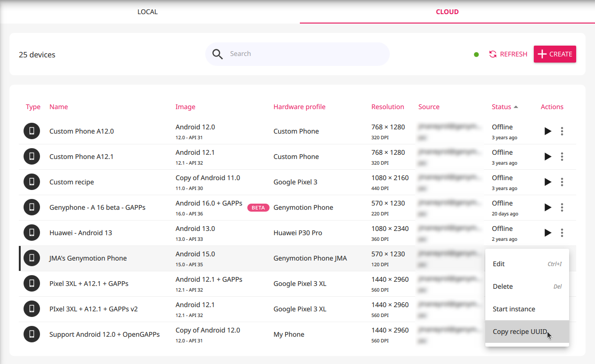Click the Huawei - Android 13 device icon
595x364 pixels.
(x=32, y=233)
